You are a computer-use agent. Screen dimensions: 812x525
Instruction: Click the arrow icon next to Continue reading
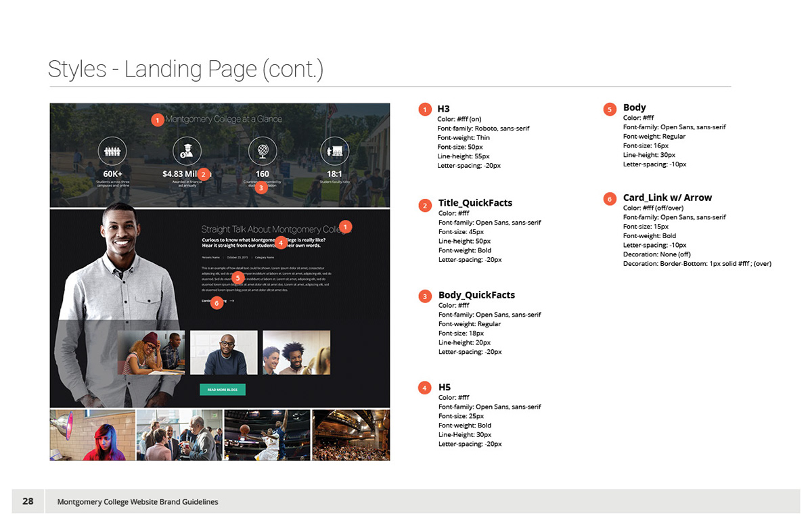click(231, 300)
